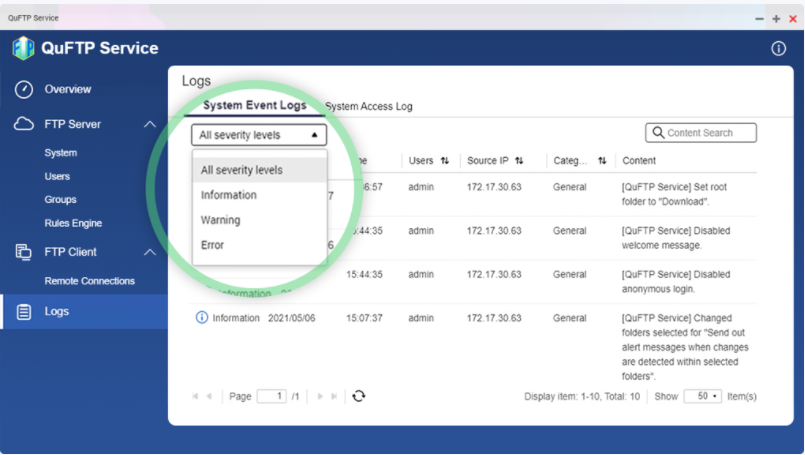Click 'Disabled welcome message' log entry
Viewport: 805px width, 455px height.
tap(676, 238)
